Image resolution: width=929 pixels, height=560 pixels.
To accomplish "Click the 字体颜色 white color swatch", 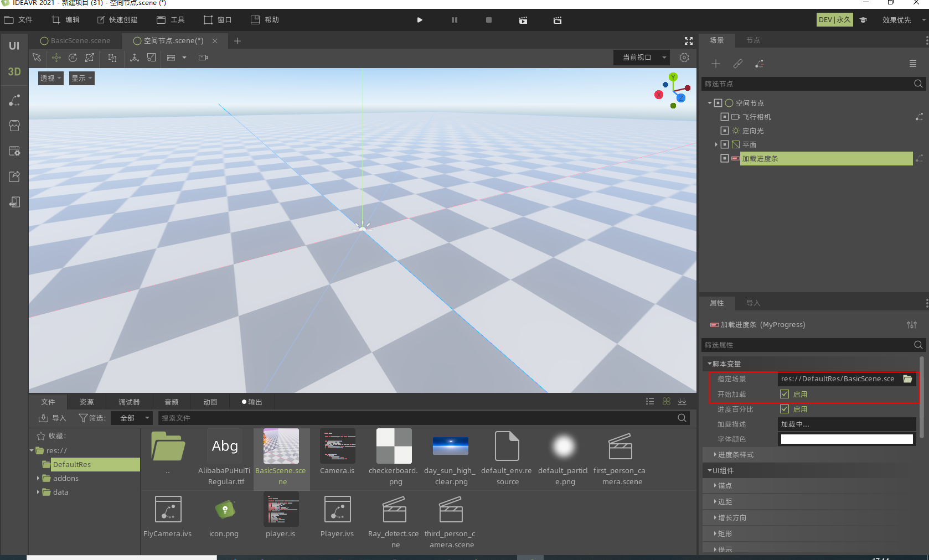I will click(847, 439).
